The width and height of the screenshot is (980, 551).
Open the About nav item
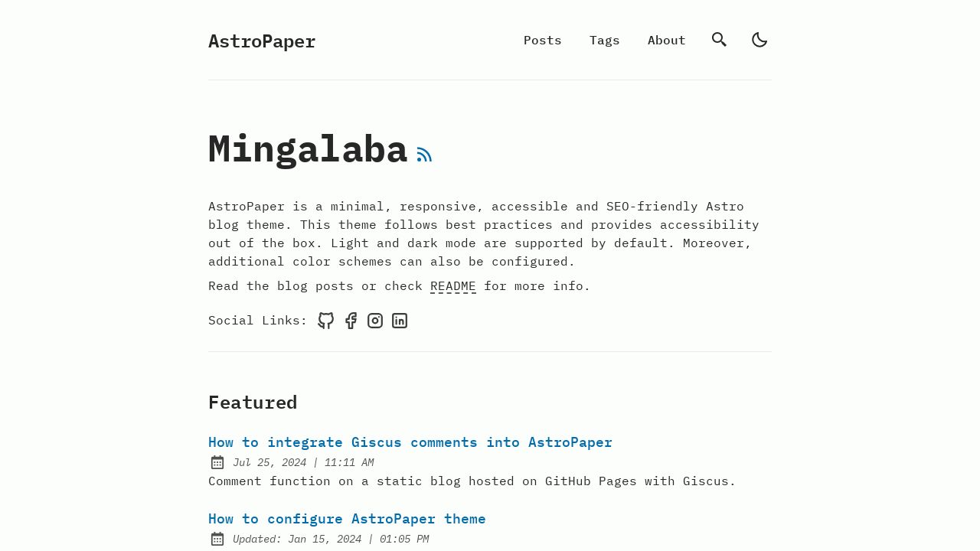[667, 40]
